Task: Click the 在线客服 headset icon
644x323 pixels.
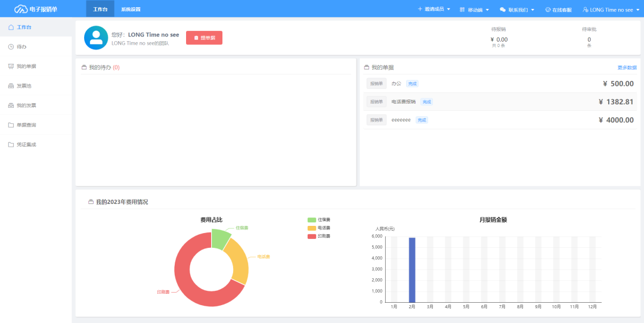Action: [x=548, y=10]
